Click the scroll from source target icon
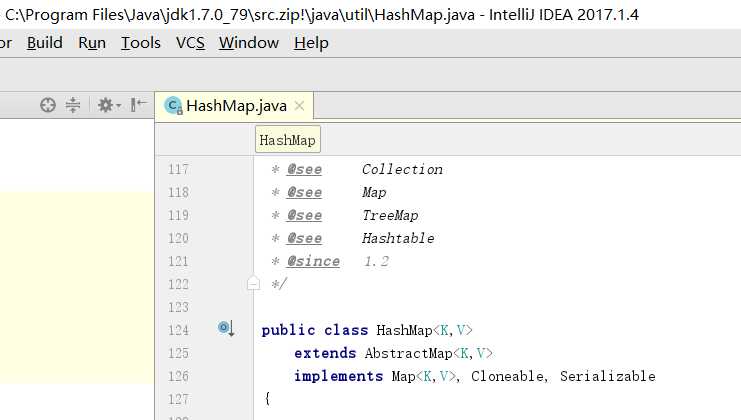The height and width of the screenshot is (420, 741). click(x=48, y=105)
